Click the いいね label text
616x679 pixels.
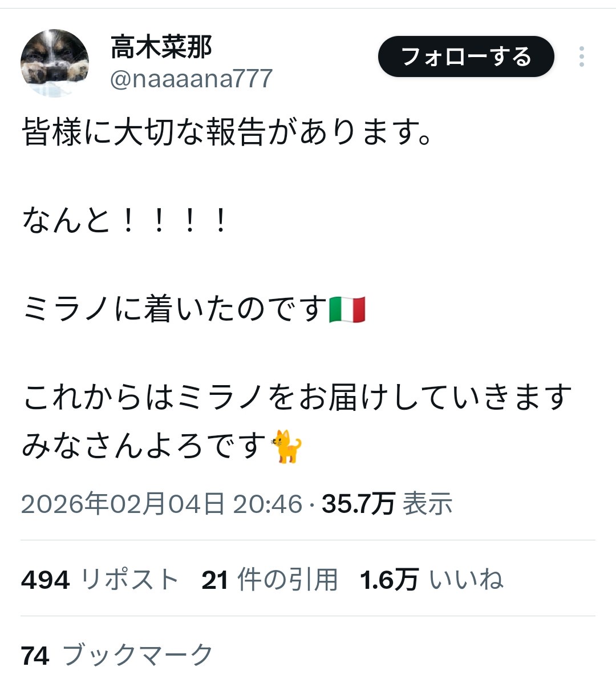click(x=466, y=579)
